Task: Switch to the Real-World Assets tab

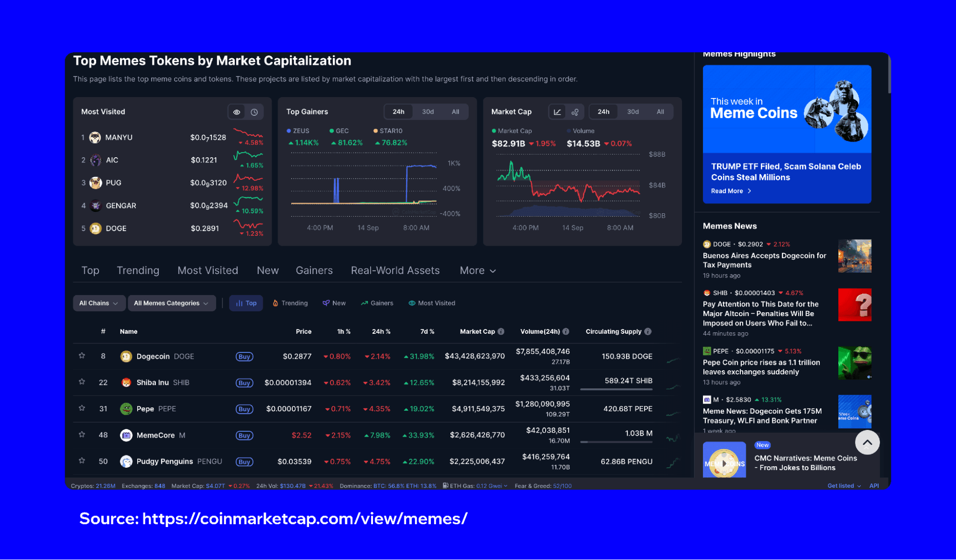Action: coord(395,270)
